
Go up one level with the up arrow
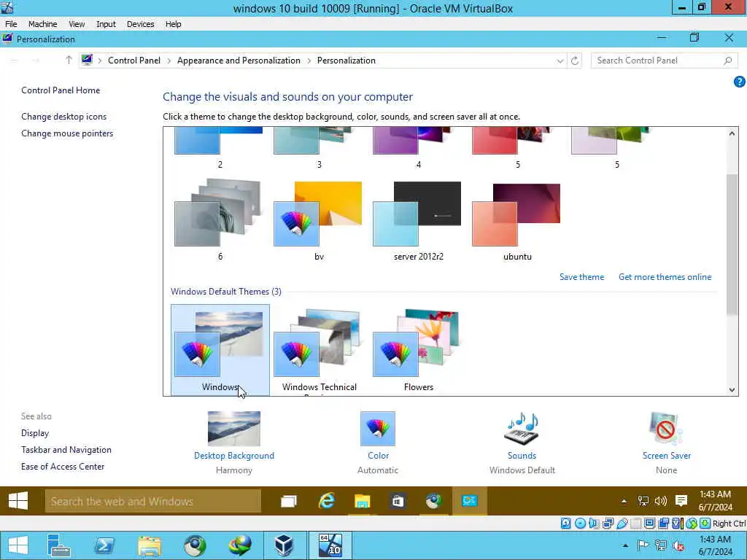tap(69, 61)
